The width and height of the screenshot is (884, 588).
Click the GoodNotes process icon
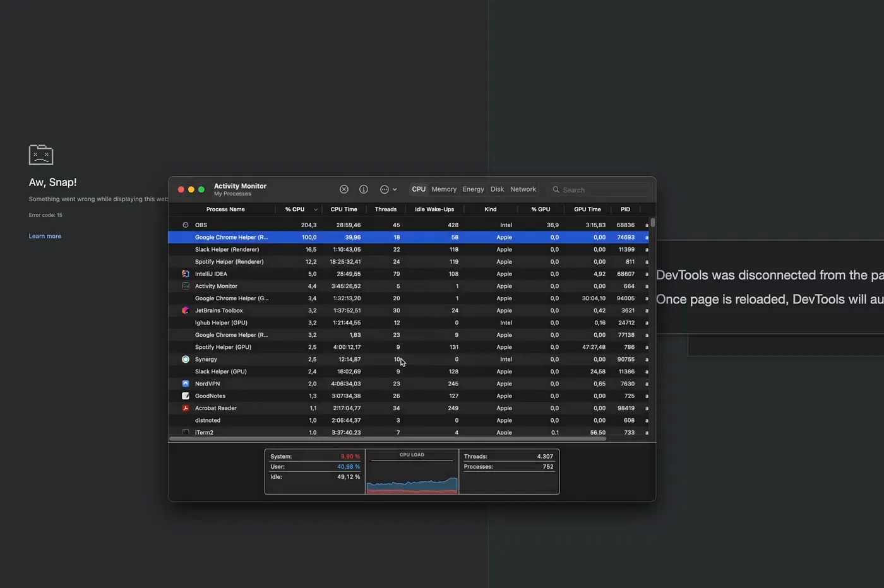pos(185,396)
